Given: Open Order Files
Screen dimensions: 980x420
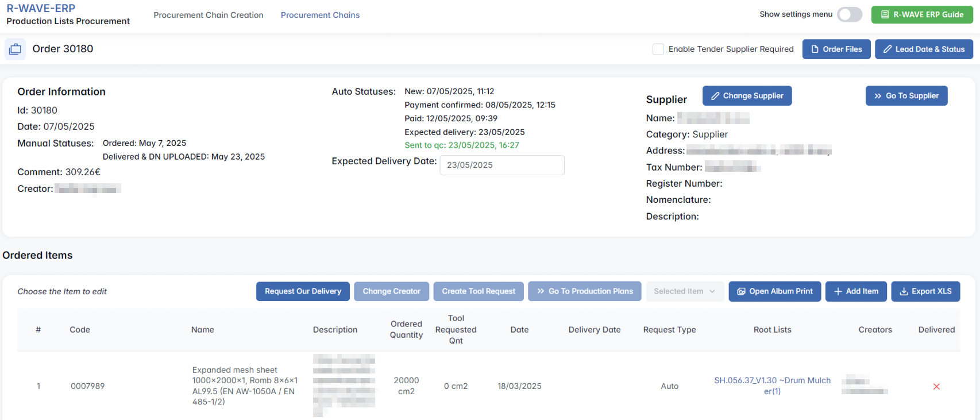Looking at the screenshot, I should click(x=836, y=49).
